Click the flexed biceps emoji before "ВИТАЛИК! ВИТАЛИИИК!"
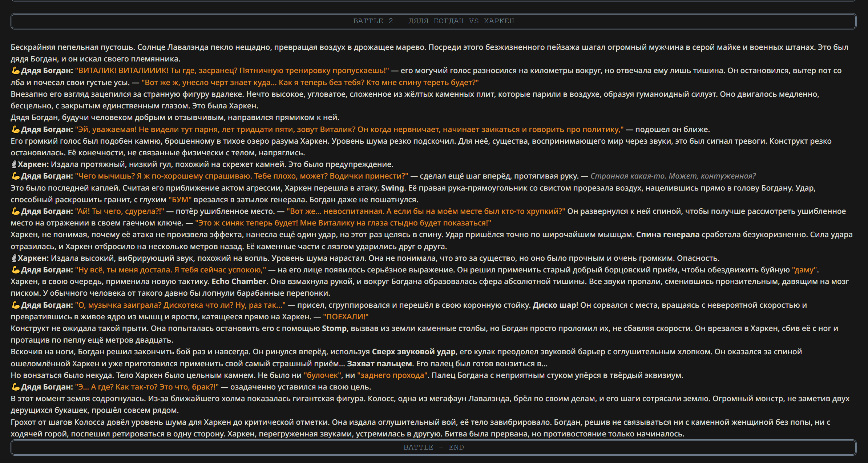This screenshot has width=868, height=463. coord(15,71)
